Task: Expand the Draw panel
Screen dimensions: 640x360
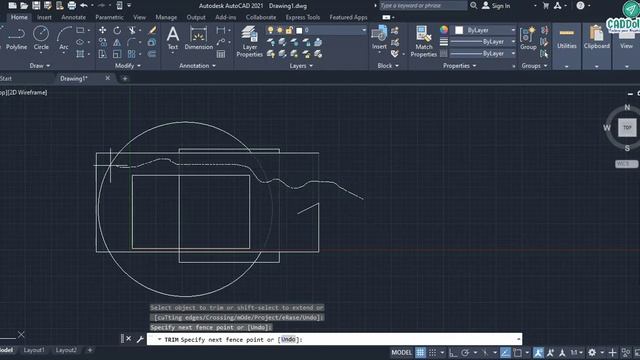Action: (40, 65)
